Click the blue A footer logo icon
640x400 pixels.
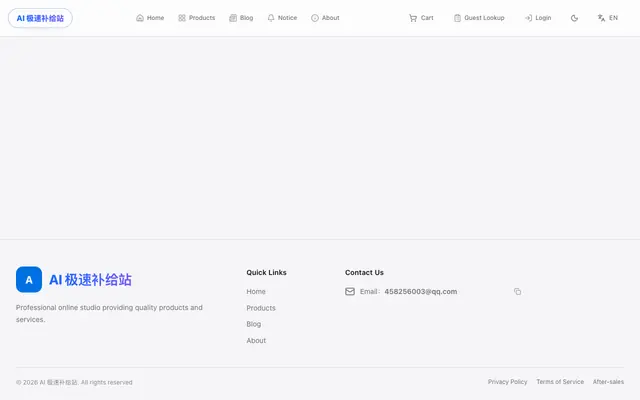(x=29, y=280)
